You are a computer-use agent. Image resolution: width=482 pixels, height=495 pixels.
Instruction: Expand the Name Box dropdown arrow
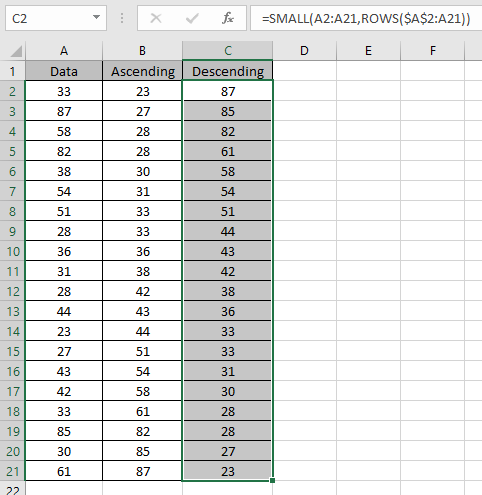click(x=96, y=17)
